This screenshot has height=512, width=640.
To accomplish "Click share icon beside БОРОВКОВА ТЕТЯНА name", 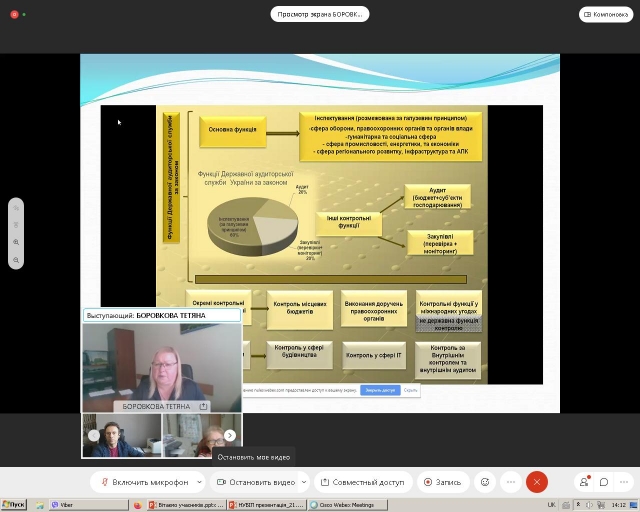I will click(203, 406).
